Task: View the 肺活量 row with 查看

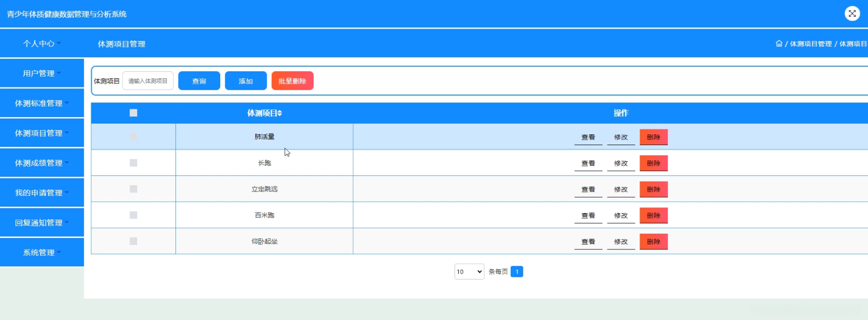Action: [588, 137]
